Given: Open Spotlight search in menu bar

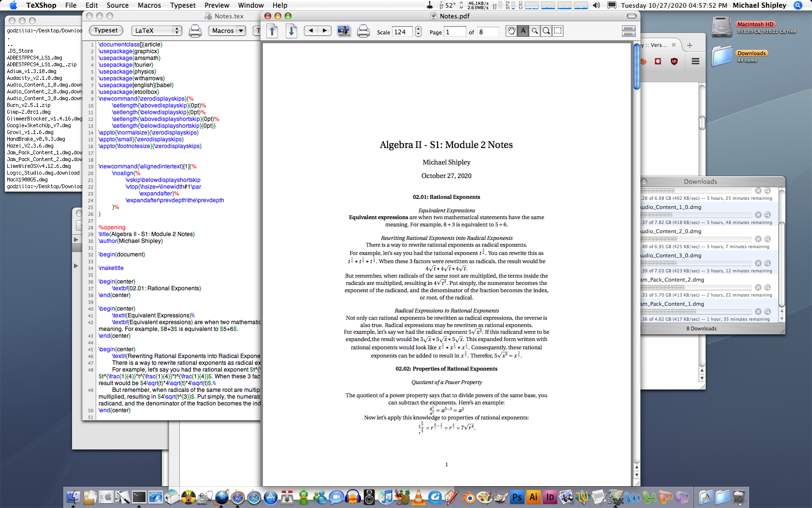Looking at the screenshot, I should pyautogui.click(x=797, y=5).
